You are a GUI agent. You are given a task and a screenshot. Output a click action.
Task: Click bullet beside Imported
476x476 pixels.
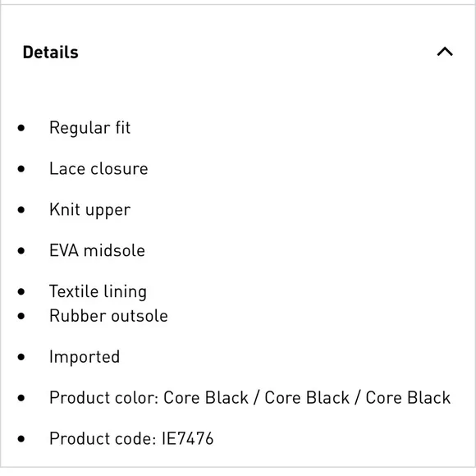click(21, 357)
